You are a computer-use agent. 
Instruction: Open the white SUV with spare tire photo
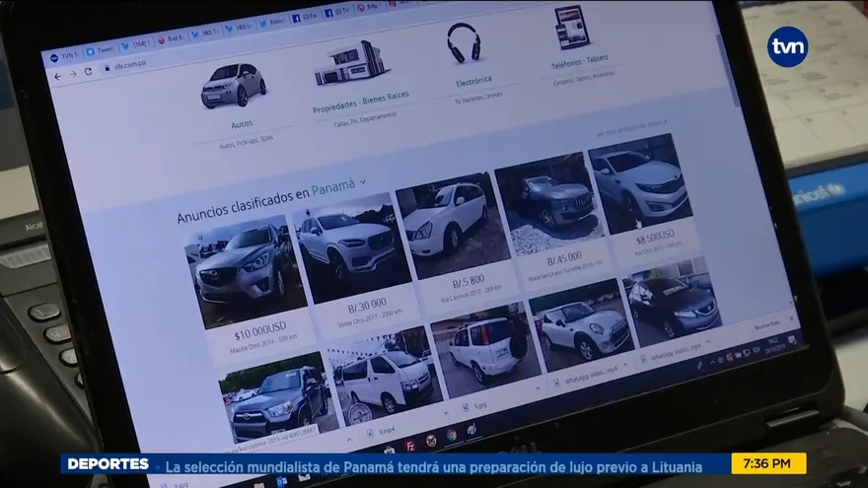coord(485,350)
